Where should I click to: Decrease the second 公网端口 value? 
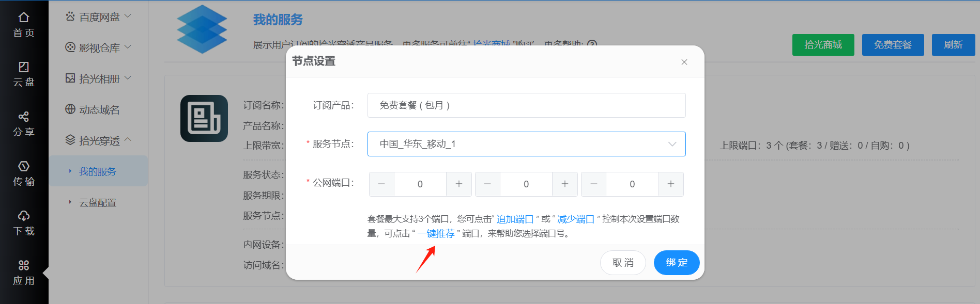click(487, 184)
